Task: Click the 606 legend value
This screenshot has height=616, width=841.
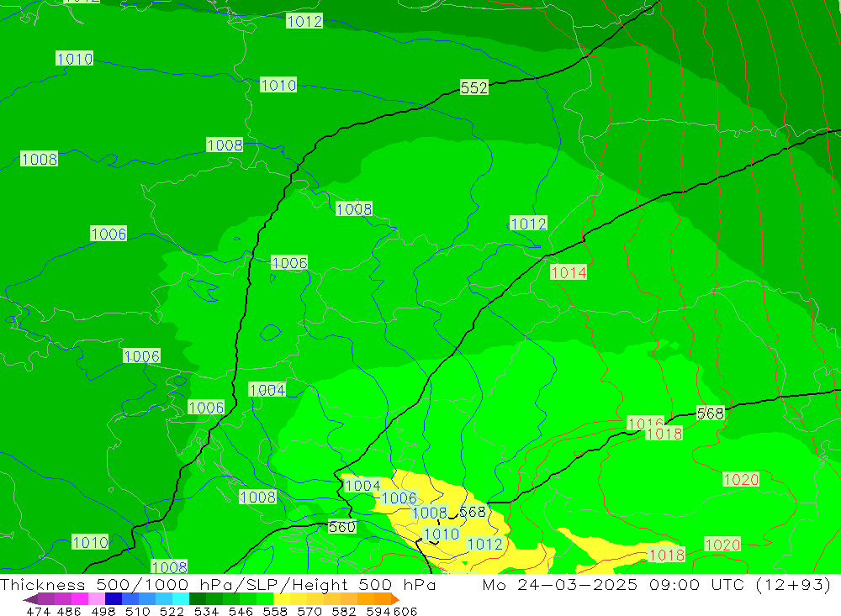Action: 405,611
